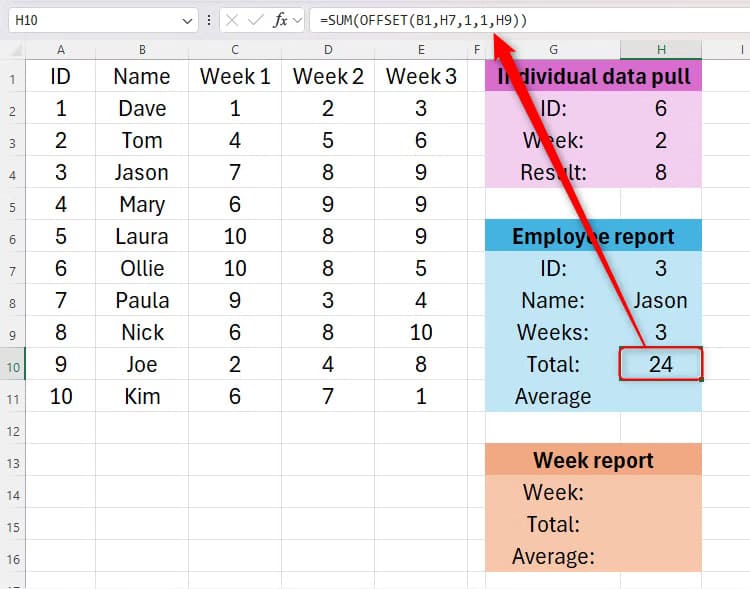Click the Average: label in Week report
750x589 pixels.
pyautogui.click(x=553, y=556)
